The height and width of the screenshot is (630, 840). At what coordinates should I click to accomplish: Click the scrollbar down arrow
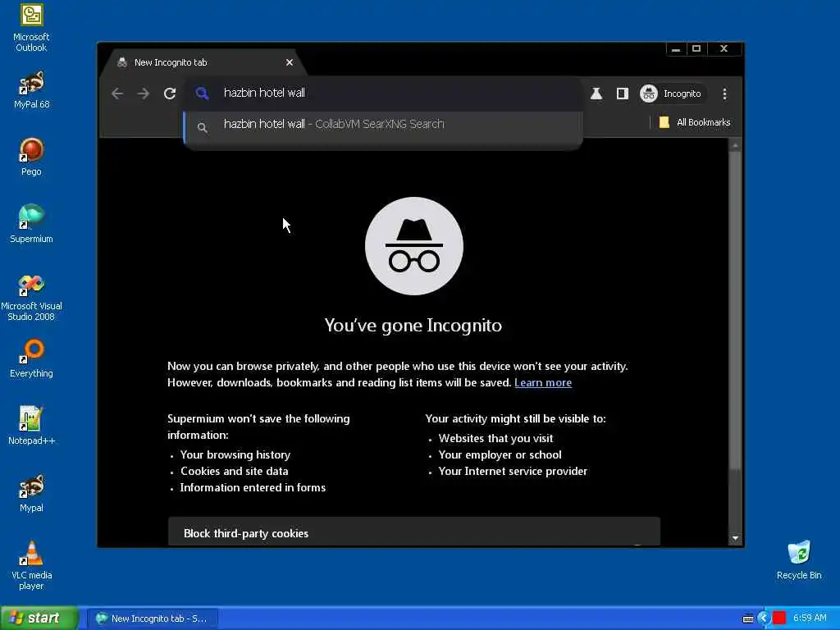tap(735, 538)
